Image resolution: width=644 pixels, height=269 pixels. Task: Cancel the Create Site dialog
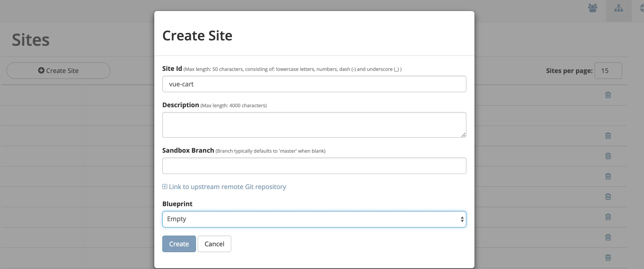point(214,244)
